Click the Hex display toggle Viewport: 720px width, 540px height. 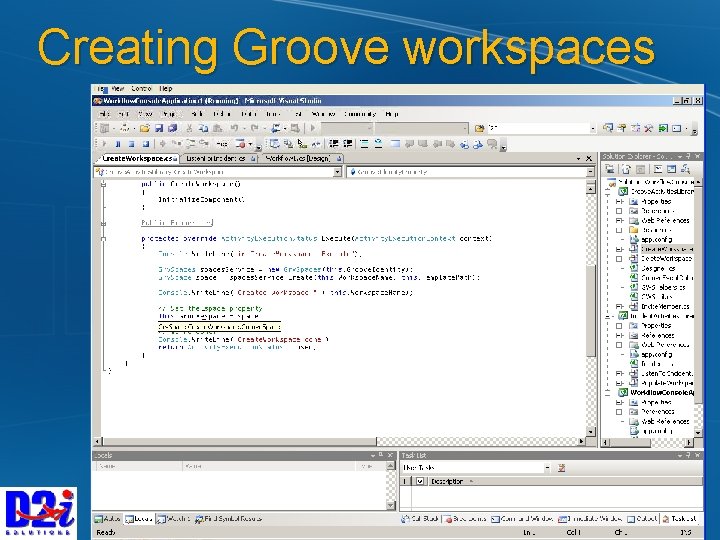tap(221, 144)
